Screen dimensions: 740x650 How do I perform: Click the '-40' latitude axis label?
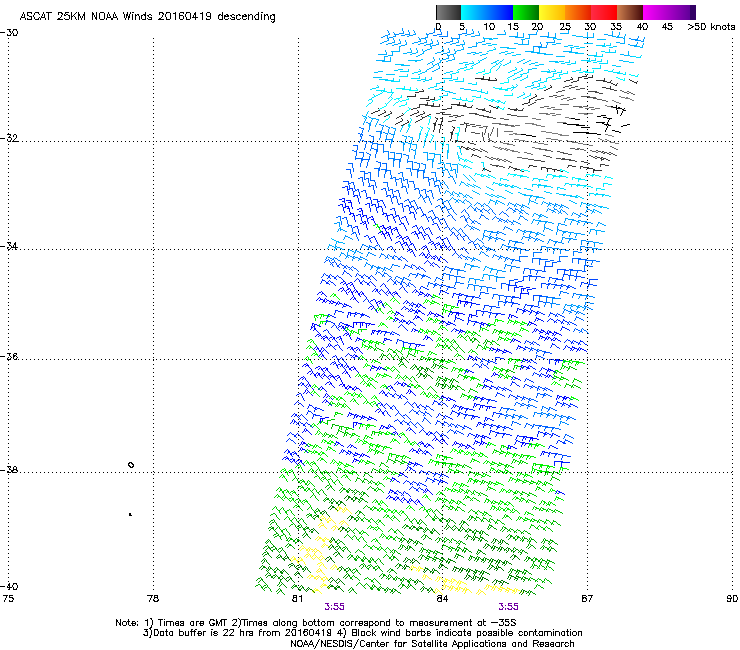9,586
